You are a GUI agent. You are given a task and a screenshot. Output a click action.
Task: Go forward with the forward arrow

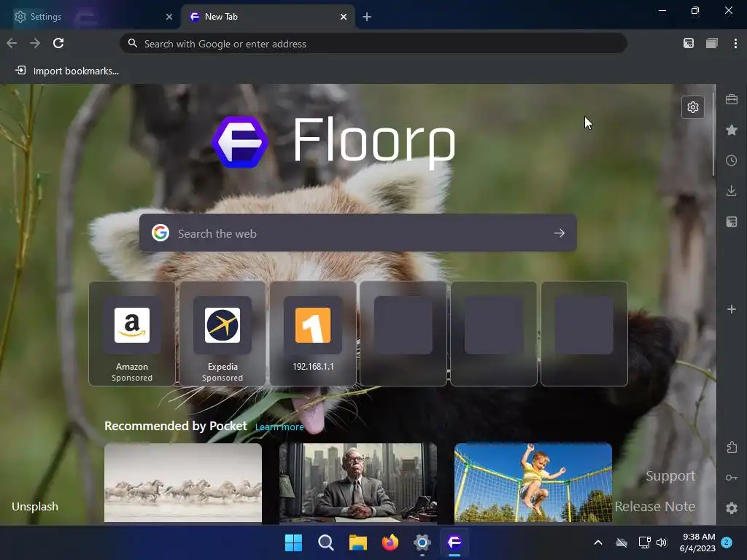coord(35,43)
